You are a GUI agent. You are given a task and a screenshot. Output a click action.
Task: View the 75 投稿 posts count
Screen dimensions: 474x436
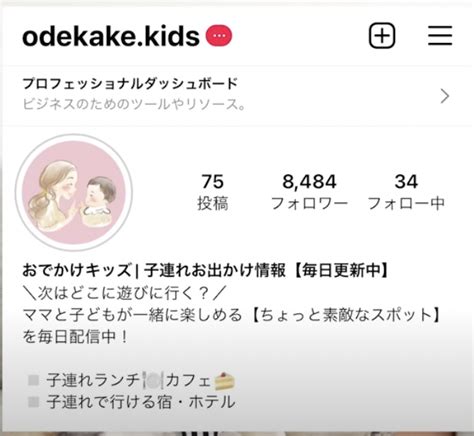213,192
